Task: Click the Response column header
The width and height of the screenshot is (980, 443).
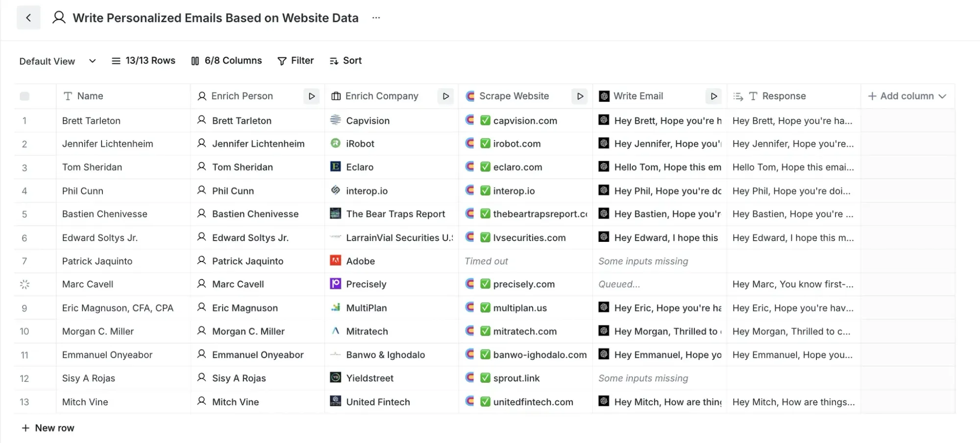Action: tap(783, 96)
